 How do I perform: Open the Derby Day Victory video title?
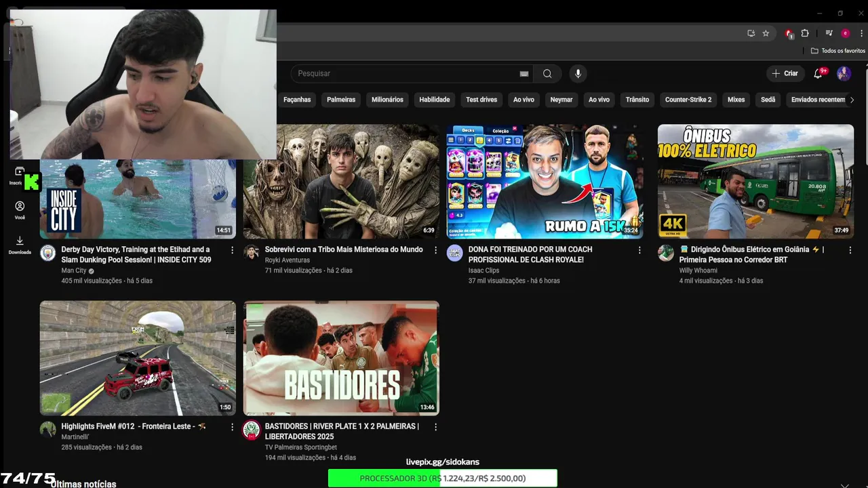136,255
